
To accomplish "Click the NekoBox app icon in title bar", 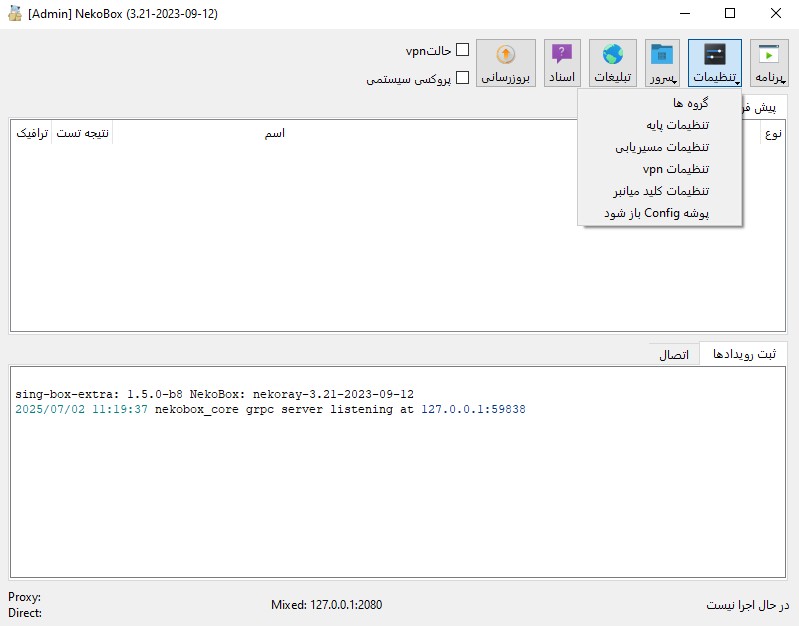I will coord(15,14).
